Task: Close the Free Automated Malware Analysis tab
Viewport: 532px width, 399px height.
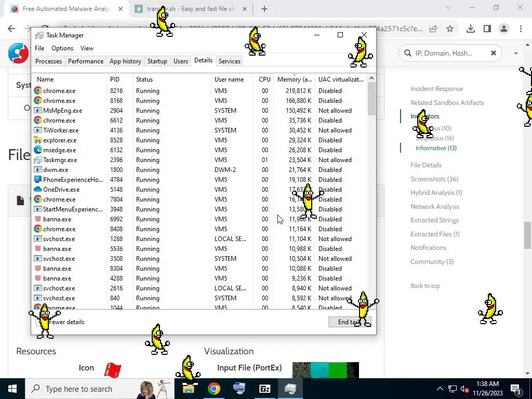Action: point(121,9)
